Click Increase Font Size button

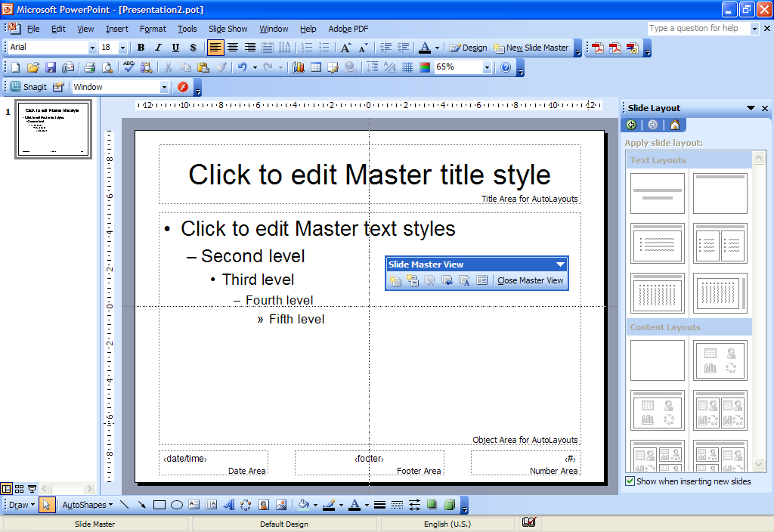point(345,48)
